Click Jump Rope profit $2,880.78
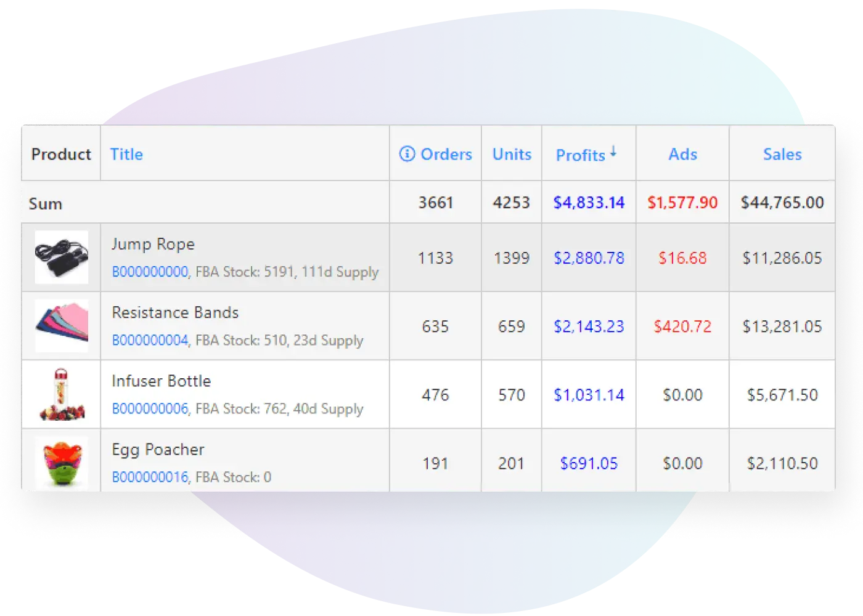863x616 pixels. click(x=589, y=258)
